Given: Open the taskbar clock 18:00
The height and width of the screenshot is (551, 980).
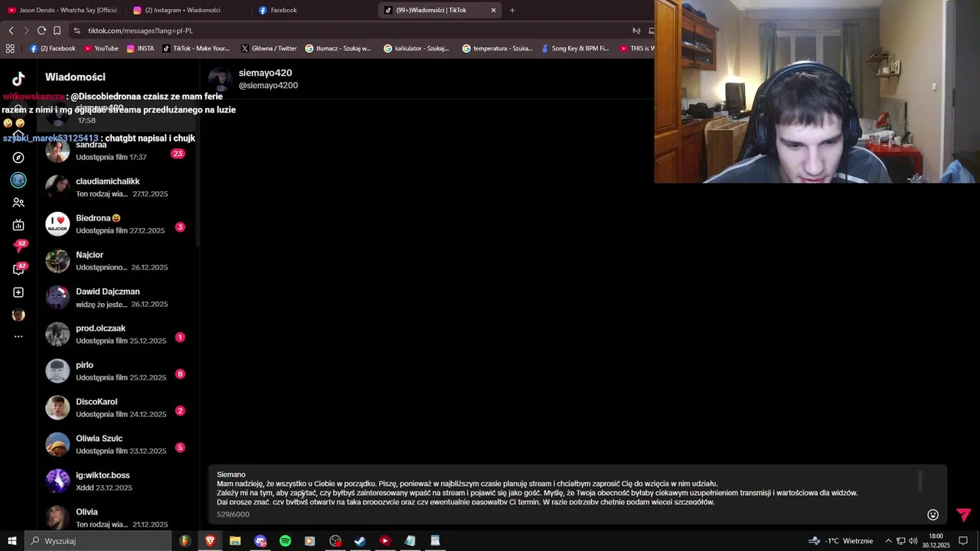Looking at the screenshot, I should click(x=936, y=541).
